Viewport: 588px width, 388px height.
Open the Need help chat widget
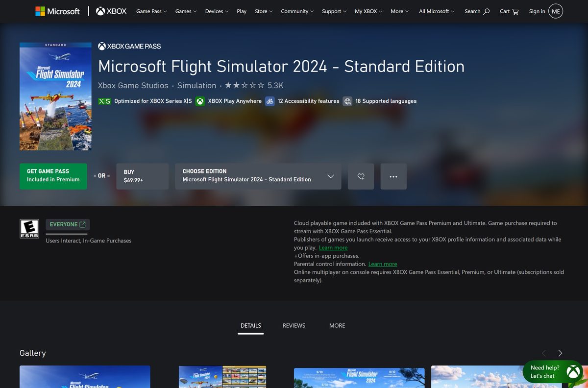552,372
